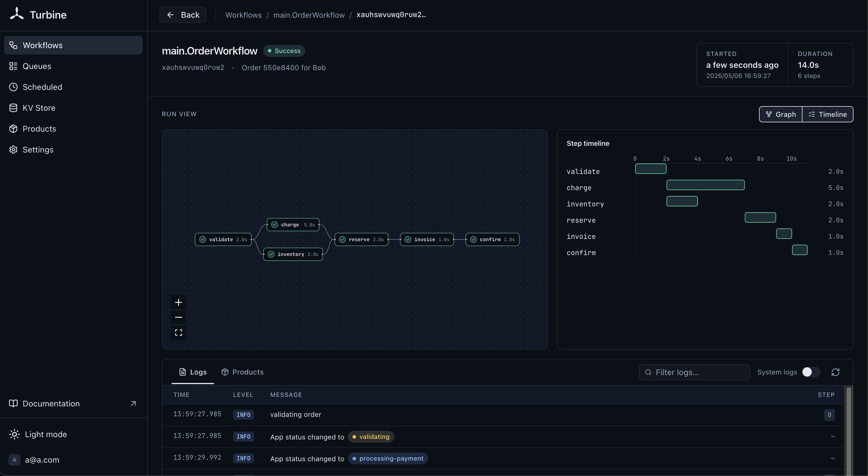Select the invoice node in graph
Screen dimensions: 868x476
pos(427,239)
